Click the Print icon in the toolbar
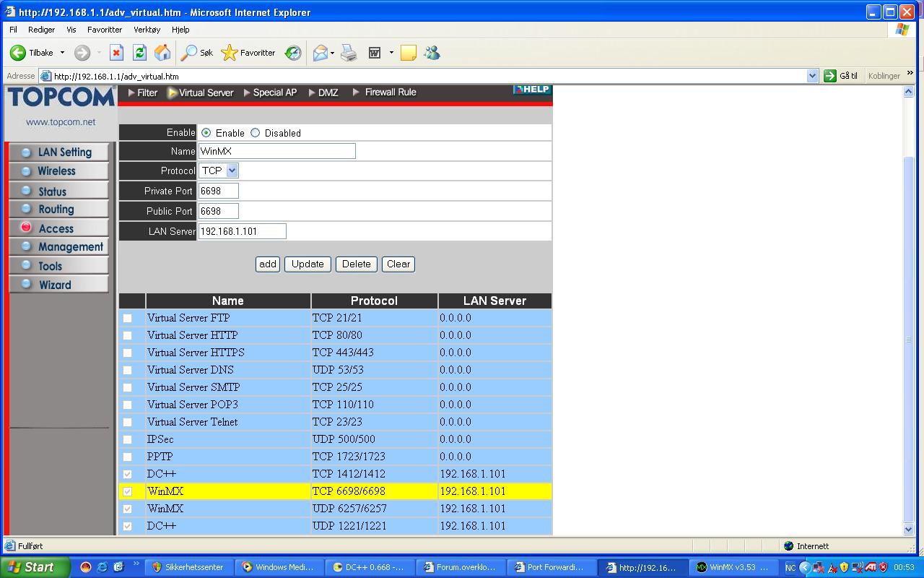 pyautogui.click(x=349, y=53)
